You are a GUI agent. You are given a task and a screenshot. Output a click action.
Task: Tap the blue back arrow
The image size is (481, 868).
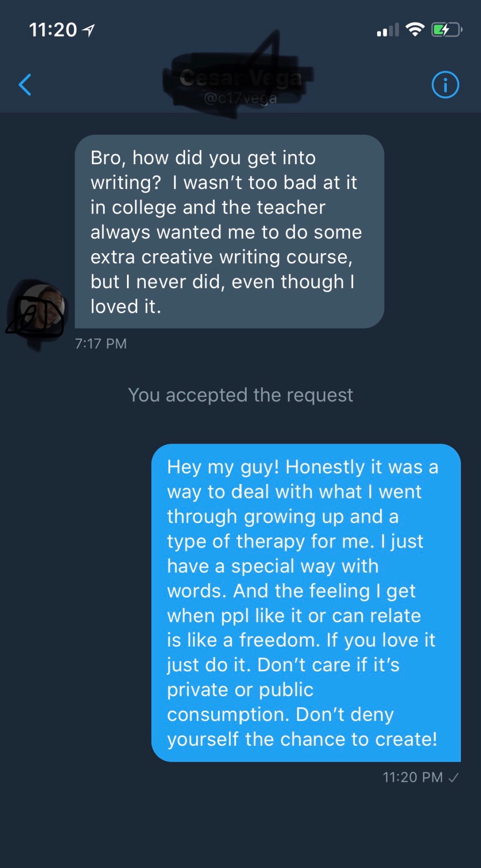pyautogui.click(x=25, y=85)
